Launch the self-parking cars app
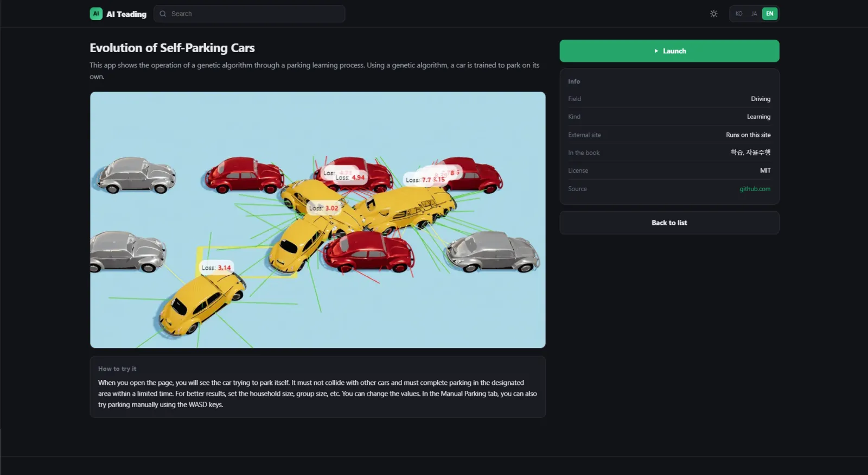This screenshot has width=868, height=475. (x=669, y=51)
